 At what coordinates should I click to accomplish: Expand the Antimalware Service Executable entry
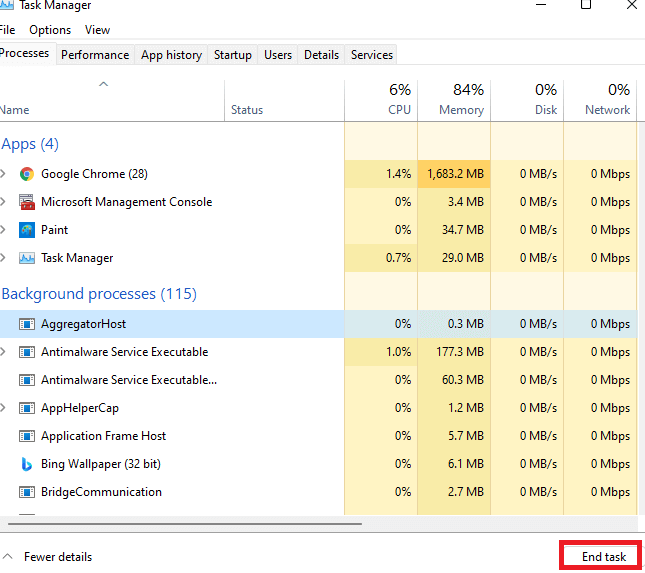(4, 352)
